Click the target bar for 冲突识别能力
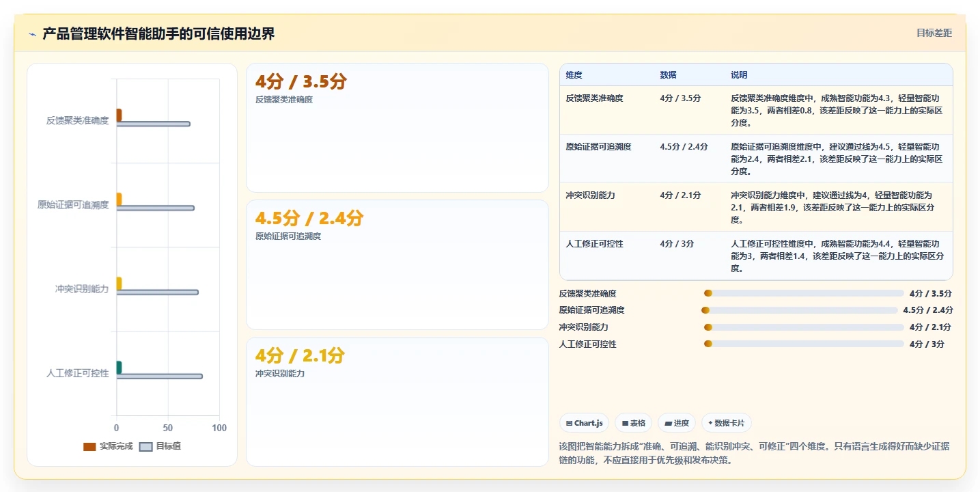This screenshot has height=492, width=980. (157, 292)
